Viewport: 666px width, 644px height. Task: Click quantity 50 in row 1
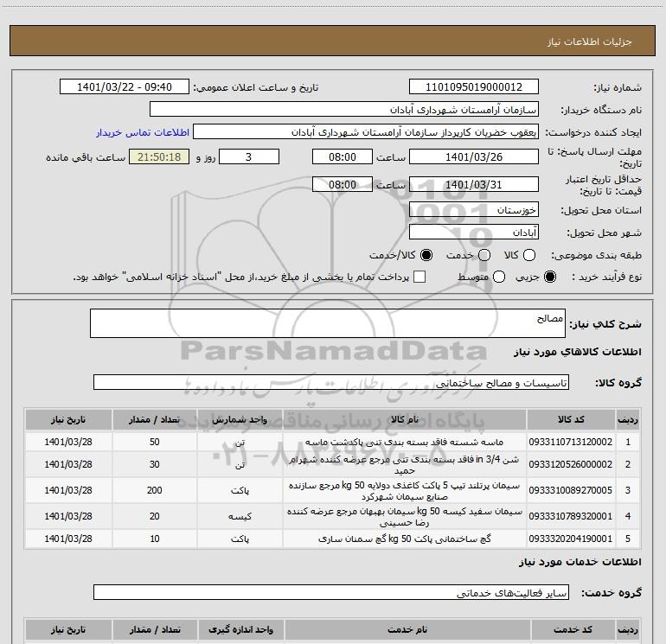pyautogui.click(x=154, y=442)
